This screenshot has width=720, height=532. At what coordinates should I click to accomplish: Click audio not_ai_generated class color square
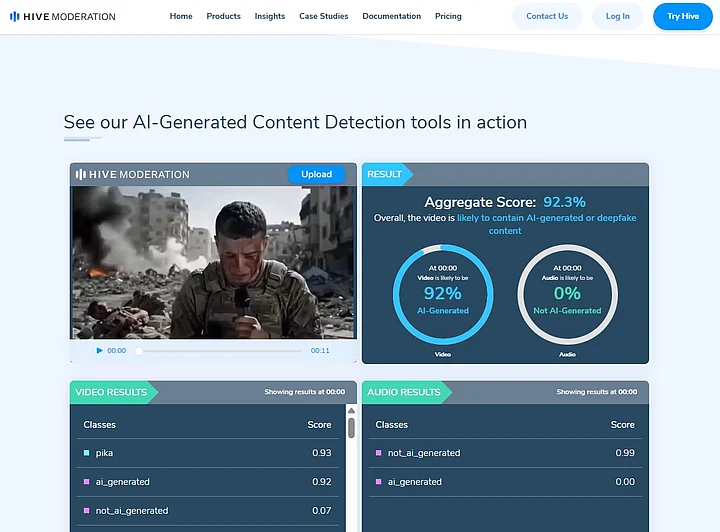point(379,453)
